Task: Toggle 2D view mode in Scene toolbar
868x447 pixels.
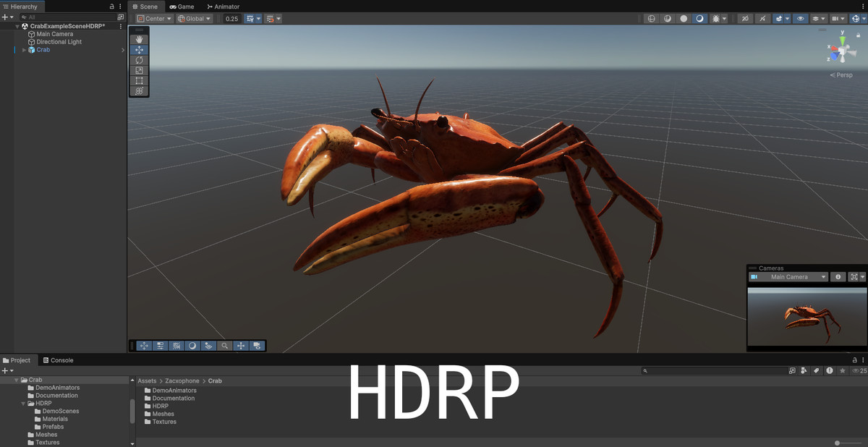Action: click(x=745, y=19)
